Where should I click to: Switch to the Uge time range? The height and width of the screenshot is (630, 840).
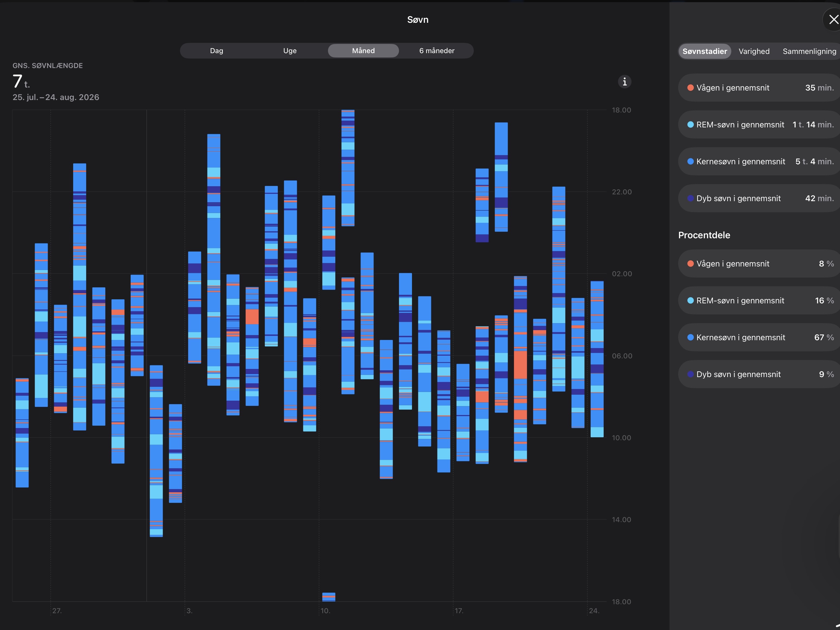[x=290, y=51]
